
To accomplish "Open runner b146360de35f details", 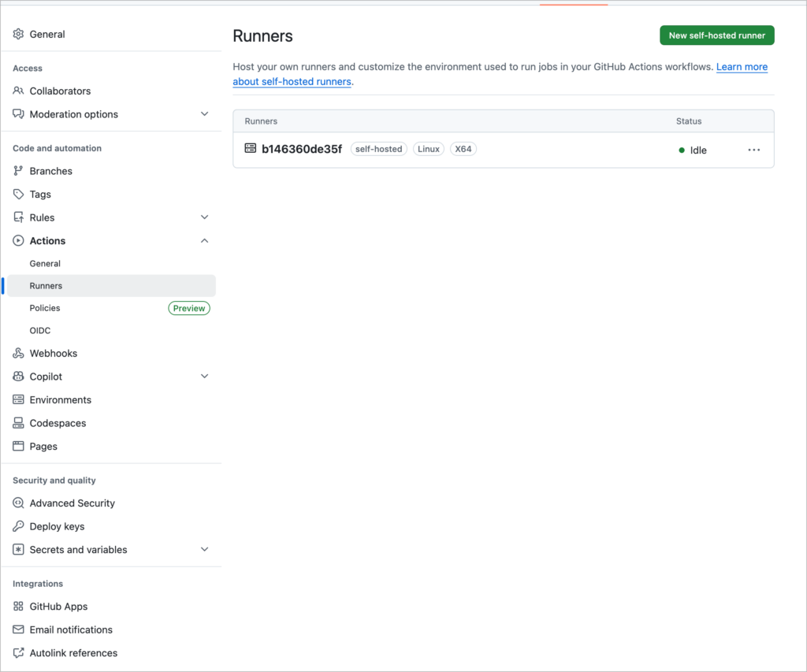I will tap(302, 149).
